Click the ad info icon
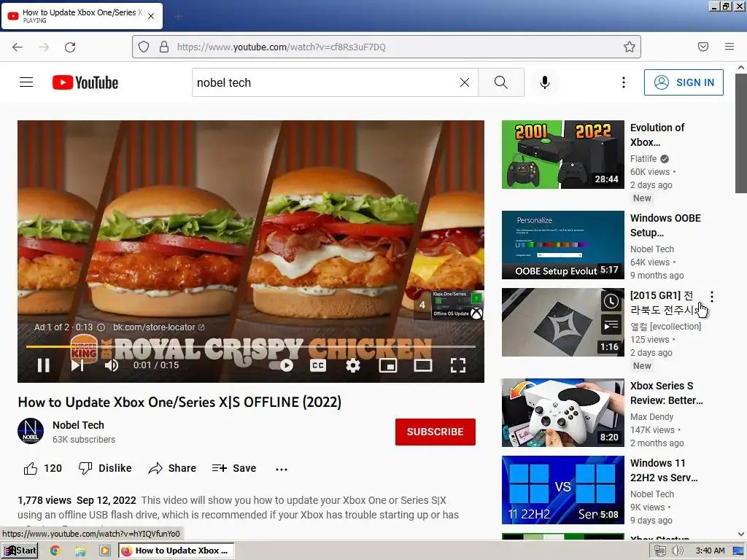 (101, 327)
